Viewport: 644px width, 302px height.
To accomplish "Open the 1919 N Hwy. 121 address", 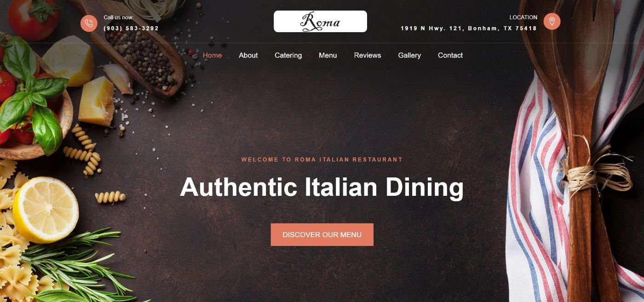I will pos(469,28).
